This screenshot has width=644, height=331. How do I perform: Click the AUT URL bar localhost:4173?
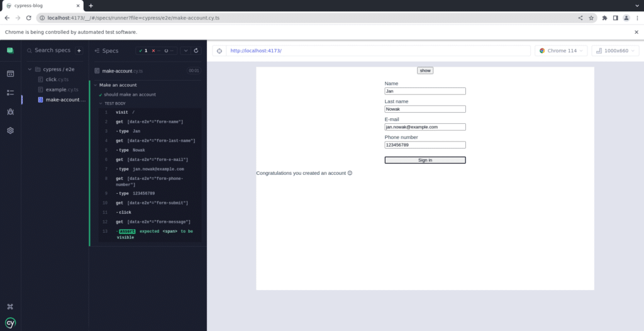pyautogui.click(x=378, y=51)
